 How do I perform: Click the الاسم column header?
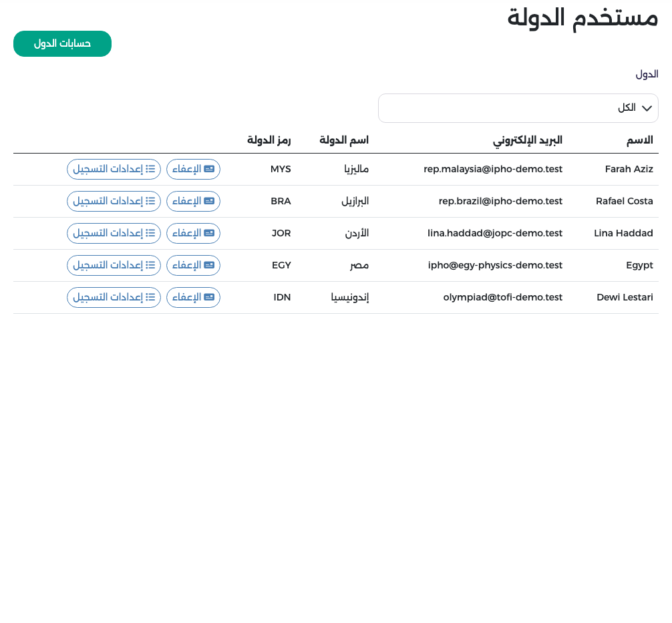pyautogui.click(x=640, y=140)
